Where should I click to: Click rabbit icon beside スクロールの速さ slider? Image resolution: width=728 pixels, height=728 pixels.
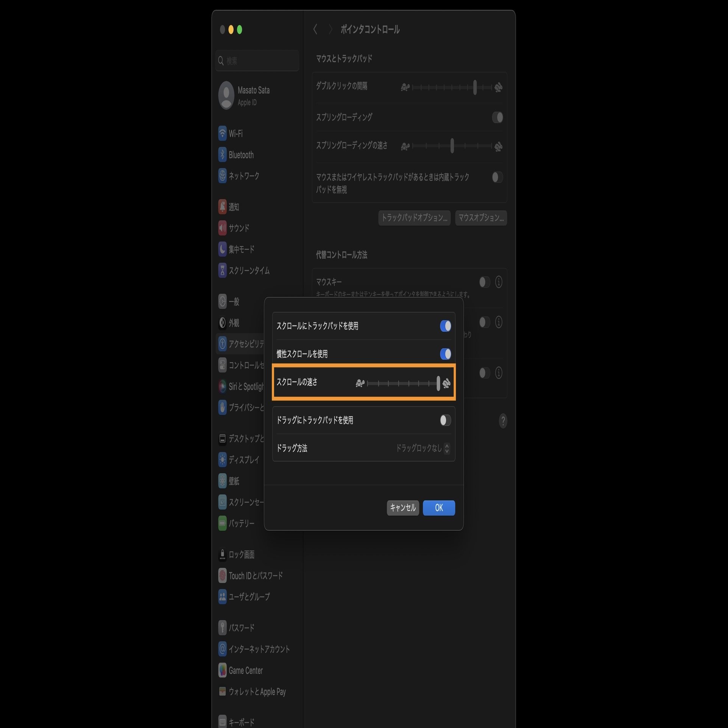click(446, 383)
